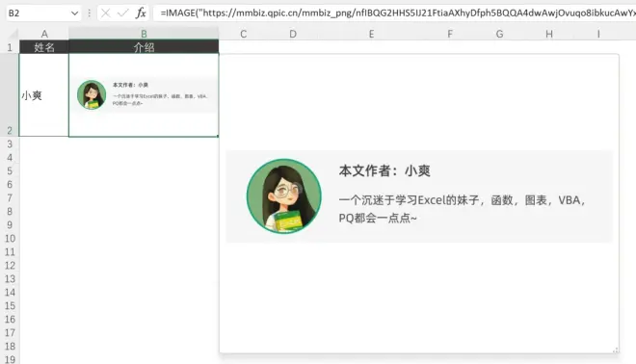Image resolution: width=636 pixels, height=364 pixels.
Task: Select the cell containing 小爽
Action: point(43,95)
